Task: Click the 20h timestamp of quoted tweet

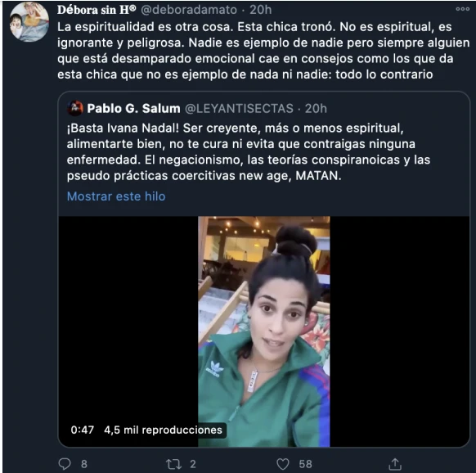Action: [316, 109]
